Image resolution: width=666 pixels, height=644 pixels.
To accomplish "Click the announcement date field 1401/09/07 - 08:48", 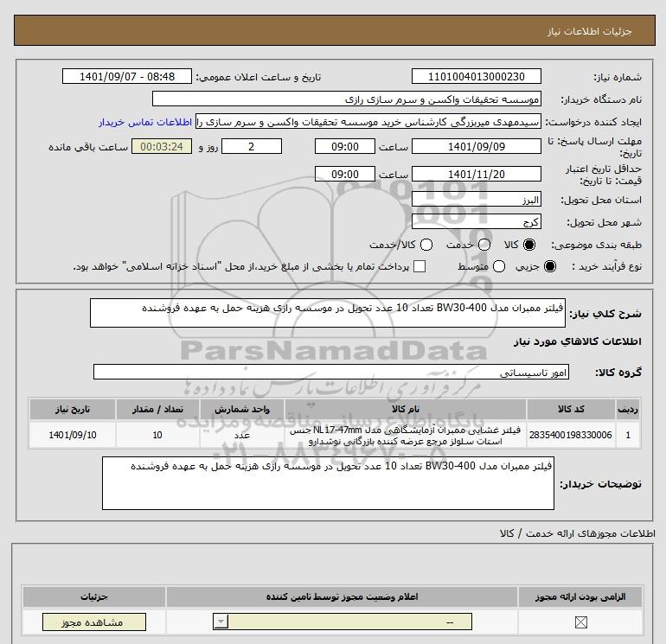I will point(127,76).
